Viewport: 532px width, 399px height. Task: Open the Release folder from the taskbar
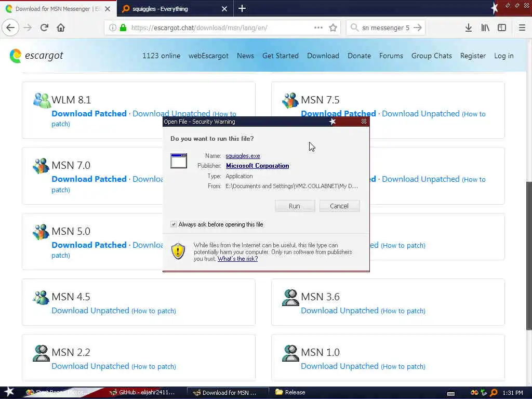(x=290, y=392)
